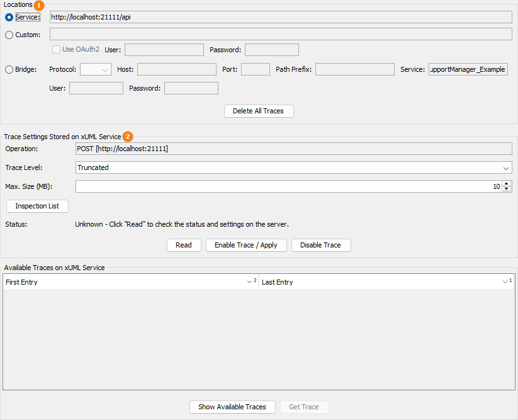Click the Bridge Service name field
This screenshot has height=420, width=518.
click(468, 69)
